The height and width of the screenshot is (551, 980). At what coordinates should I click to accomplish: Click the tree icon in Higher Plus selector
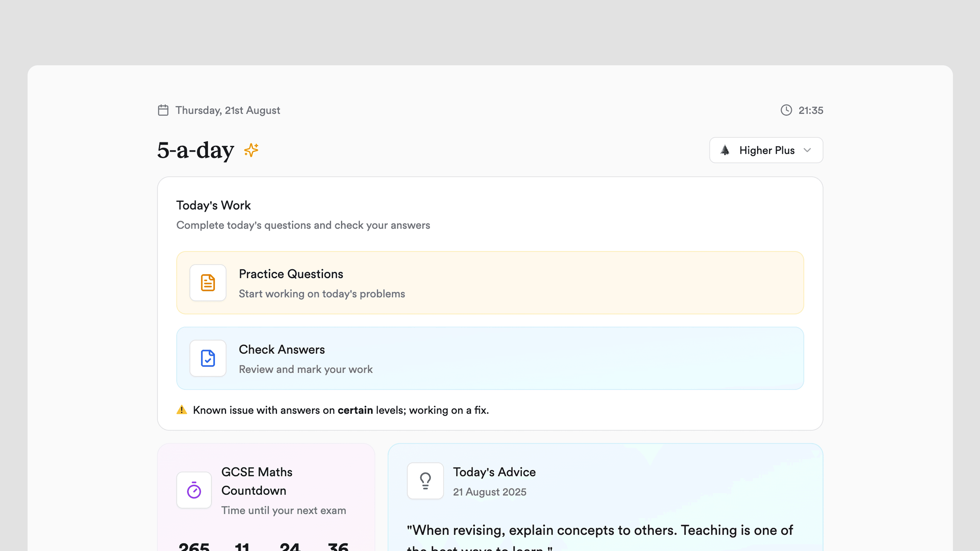(725, 150)
